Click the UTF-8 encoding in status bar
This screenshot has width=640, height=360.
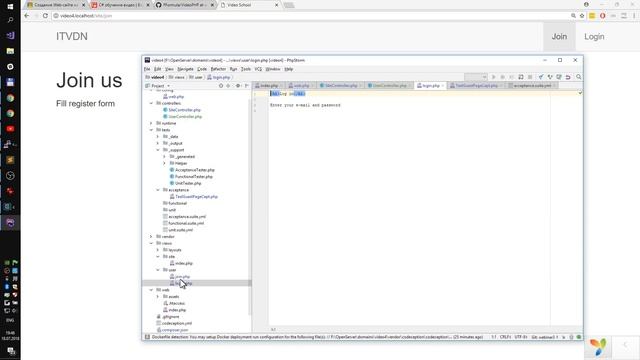click(521, 337)
